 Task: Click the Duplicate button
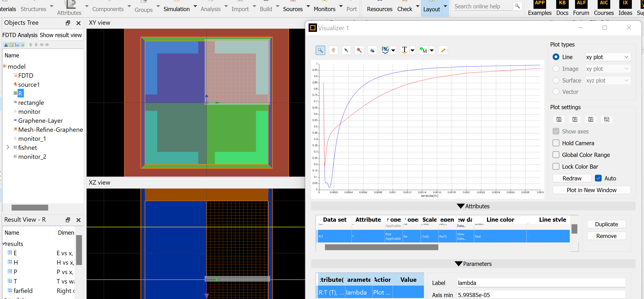606,224
